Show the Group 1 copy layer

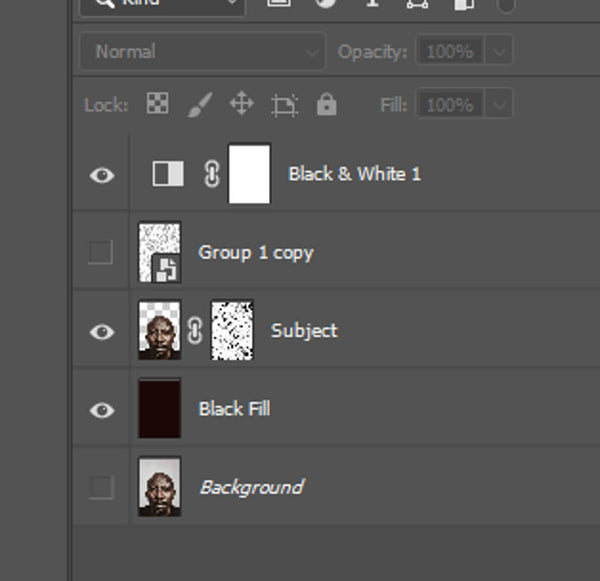pyautogui.click(x=101, y=252)
